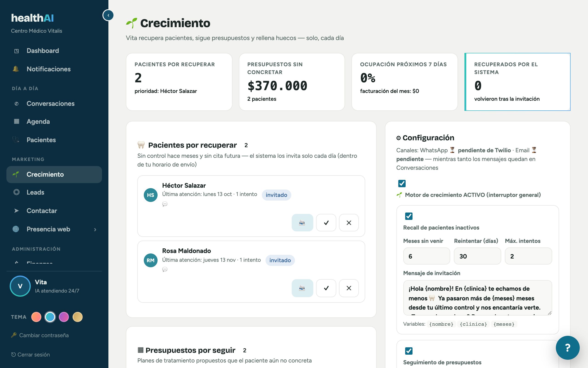Click the Pacientes por recuperar heading
Screen dimensions: 588x368
point(192,145)
